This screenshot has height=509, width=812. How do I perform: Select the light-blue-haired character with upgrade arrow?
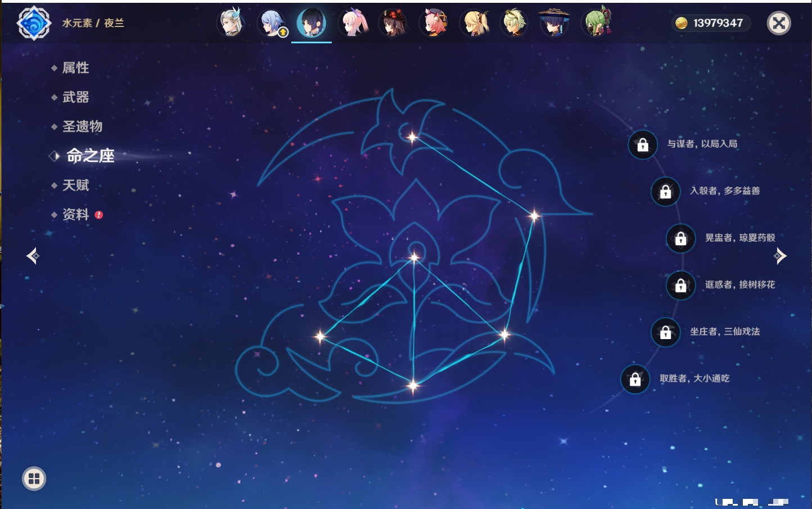click(x=272, y=22)
